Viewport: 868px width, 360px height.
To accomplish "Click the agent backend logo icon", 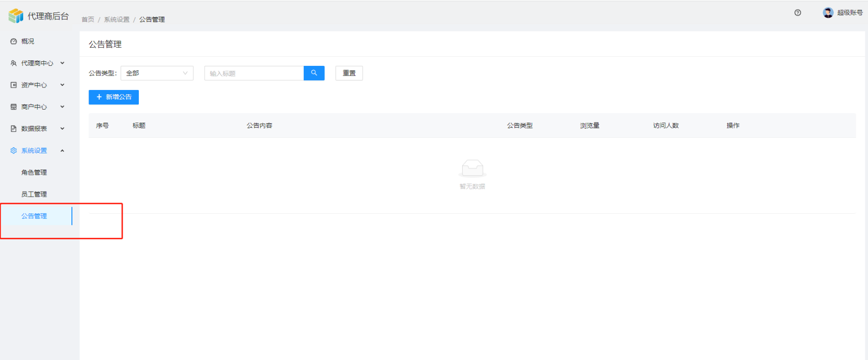I will click(16, 16).
